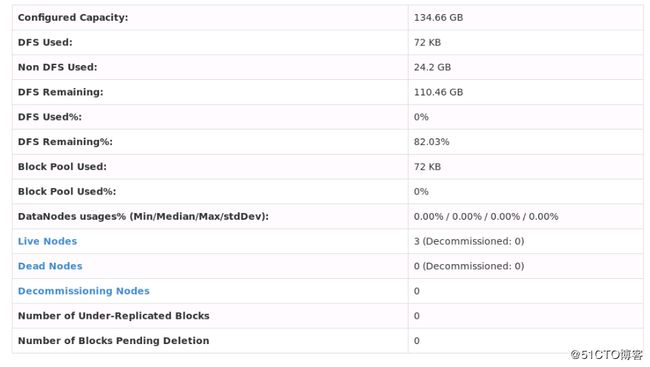Click Number of Blocks Pending Deletion label
Viewport: 650px width, 367px height.
(114, 341)
